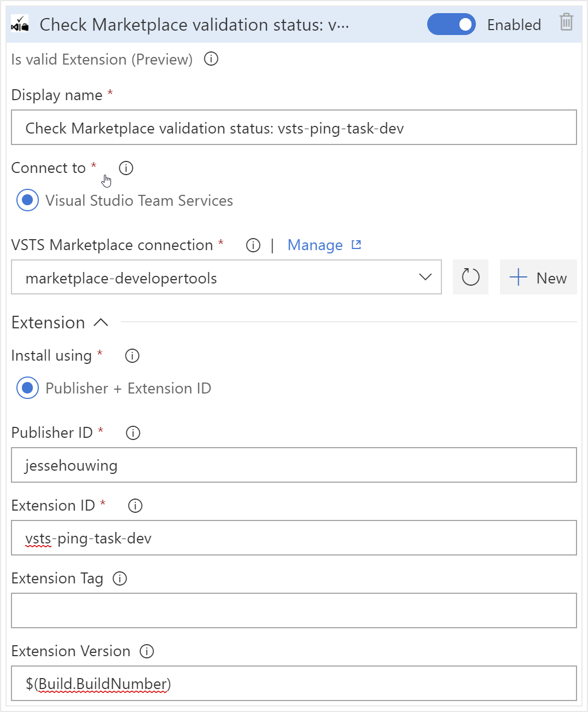This screenshot has width=588, height=712.
Task: Choose Publisher + Extension ID option
Action: coord(28,388)
